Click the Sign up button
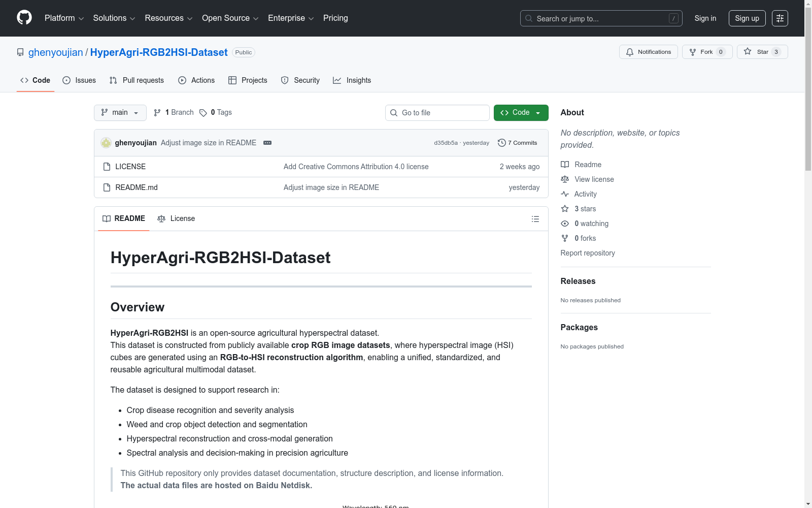Image resolution: width=812 pixels, height=508 pixels. (x=747, y=18)
